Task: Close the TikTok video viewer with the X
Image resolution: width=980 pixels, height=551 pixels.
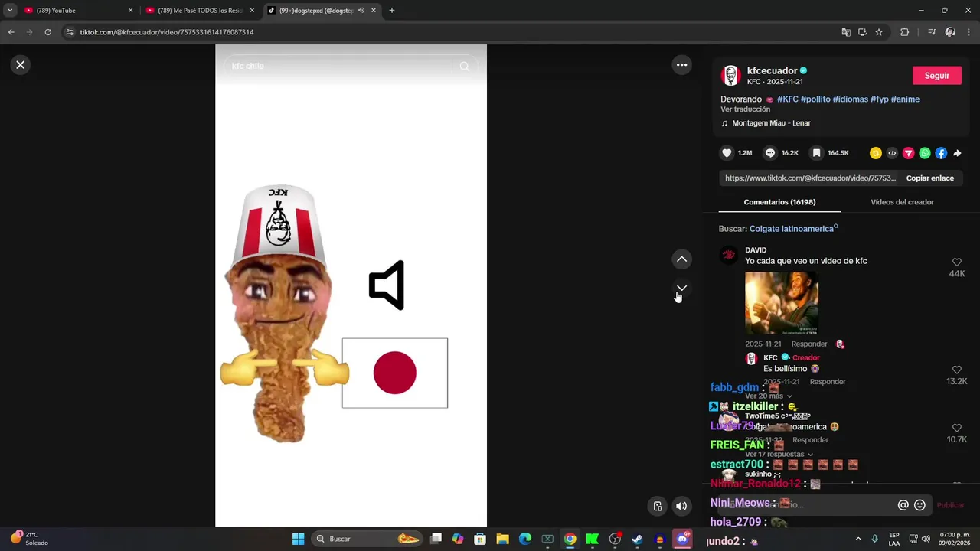Action: (21, 65)
